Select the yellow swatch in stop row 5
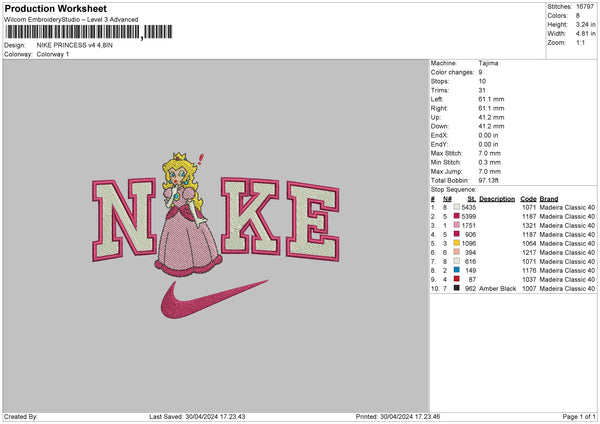 (457, 243)
